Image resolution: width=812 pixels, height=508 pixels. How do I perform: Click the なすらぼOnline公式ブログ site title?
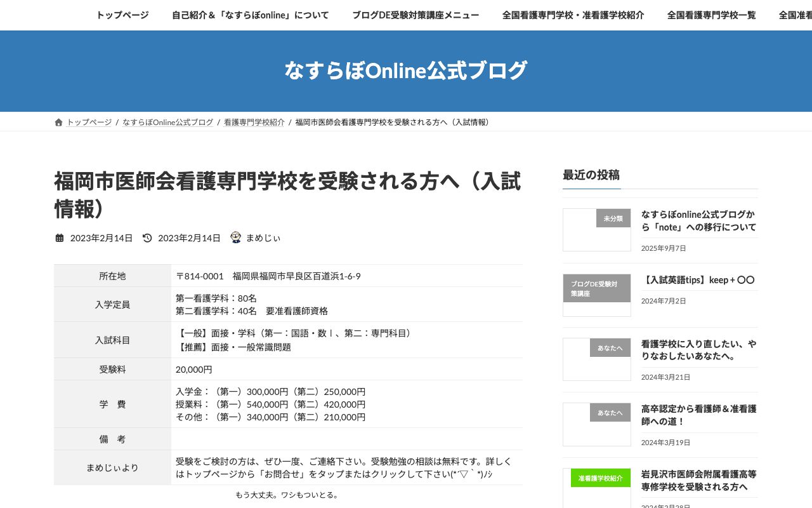point(405,70)
